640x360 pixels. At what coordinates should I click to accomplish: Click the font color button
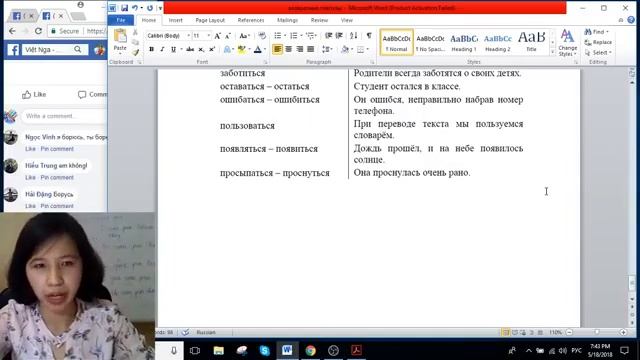tap(258, 49)
